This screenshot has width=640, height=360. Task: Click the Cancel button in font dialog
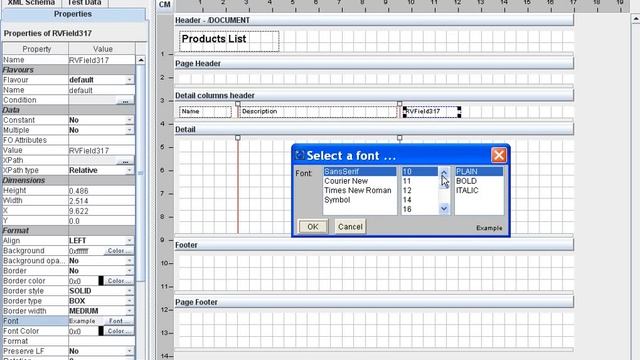[x=350, y=227]
